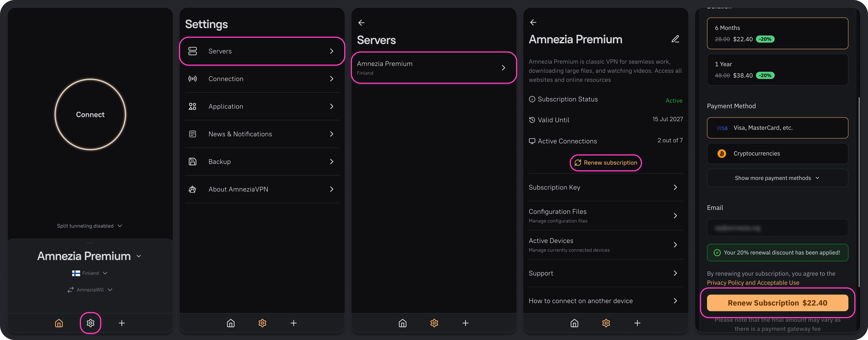Open Active Devices row
Viewport: 868px width, 340px height.
click(x=606, y=245)
